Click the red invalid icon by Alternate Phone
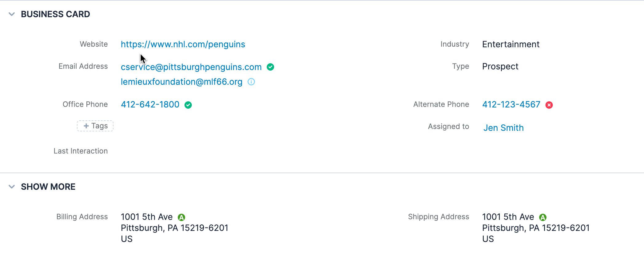644x253 pixels. (x=549, y=105)
